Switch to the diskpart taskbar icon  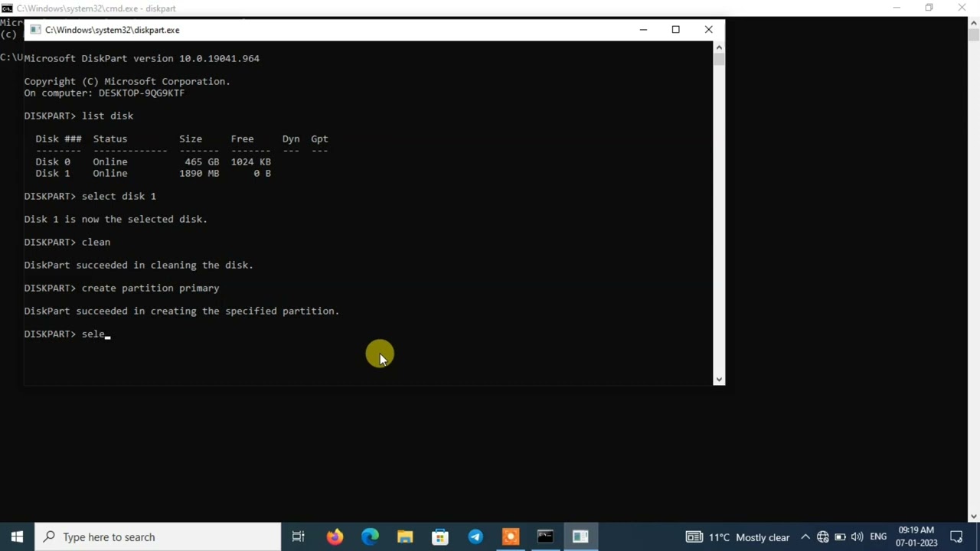coord(580,536)
